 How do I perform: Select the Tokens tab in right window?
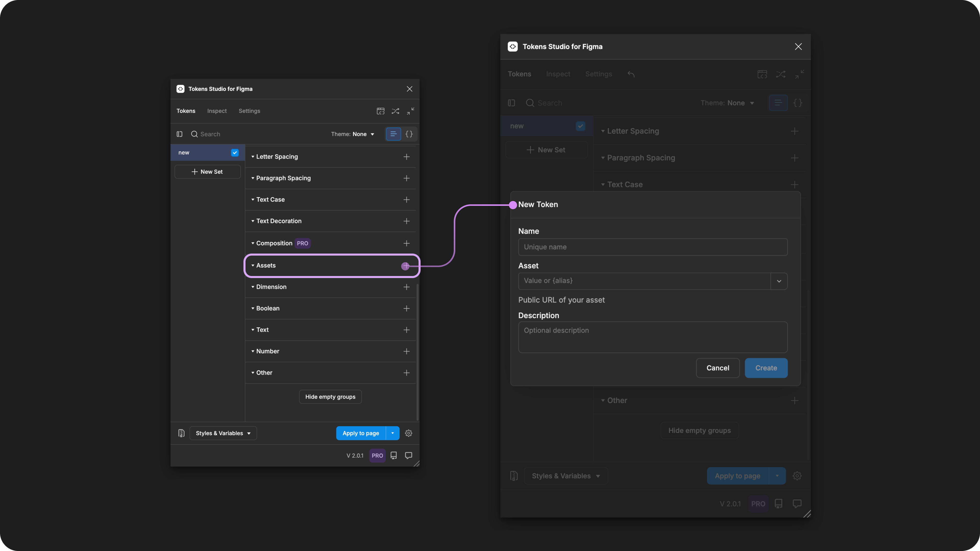pyautogui.click(x=519, y=74)
